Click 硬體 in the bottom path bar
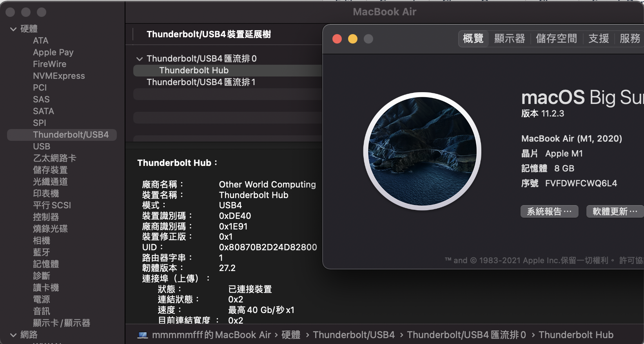 pyautogui.click(x=291, y=335)
